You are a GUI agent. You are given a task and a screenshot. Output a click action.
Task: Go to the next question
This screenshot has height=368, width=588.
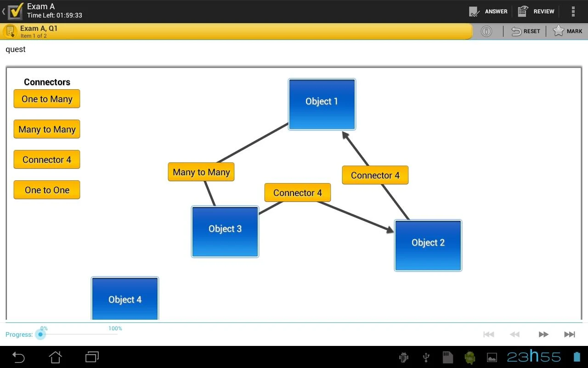click(543, 334)
